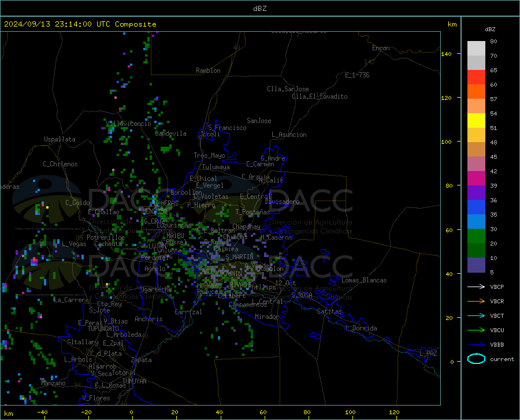
Task: Click the 'Uspallata' map label
Action: (x=60, y=139)
